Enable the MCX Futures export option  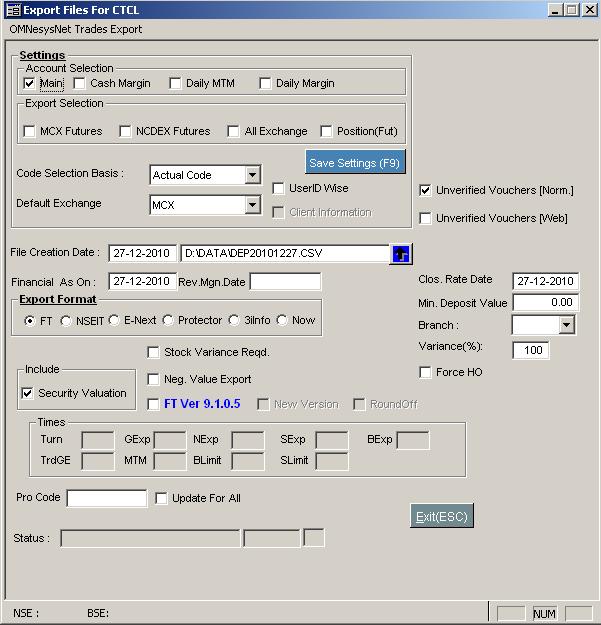point(29,132)
